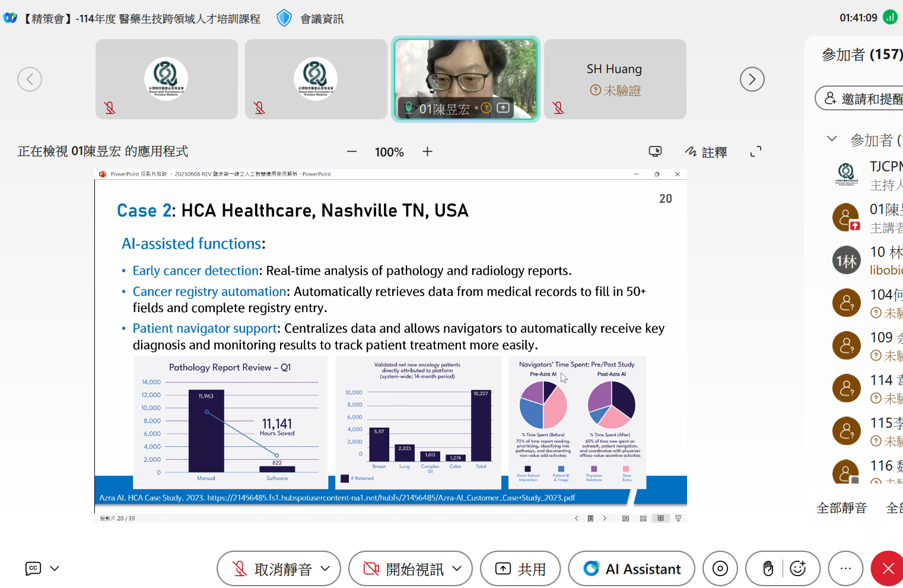Switch PowerPoint to Normal view
Screen dimensions: 903x588
(625, 518)
